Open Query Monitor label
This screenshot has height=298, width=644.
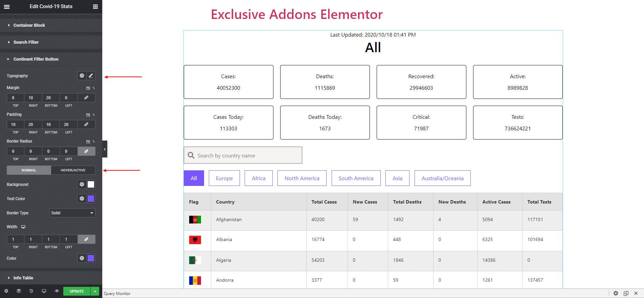(117, 294)
